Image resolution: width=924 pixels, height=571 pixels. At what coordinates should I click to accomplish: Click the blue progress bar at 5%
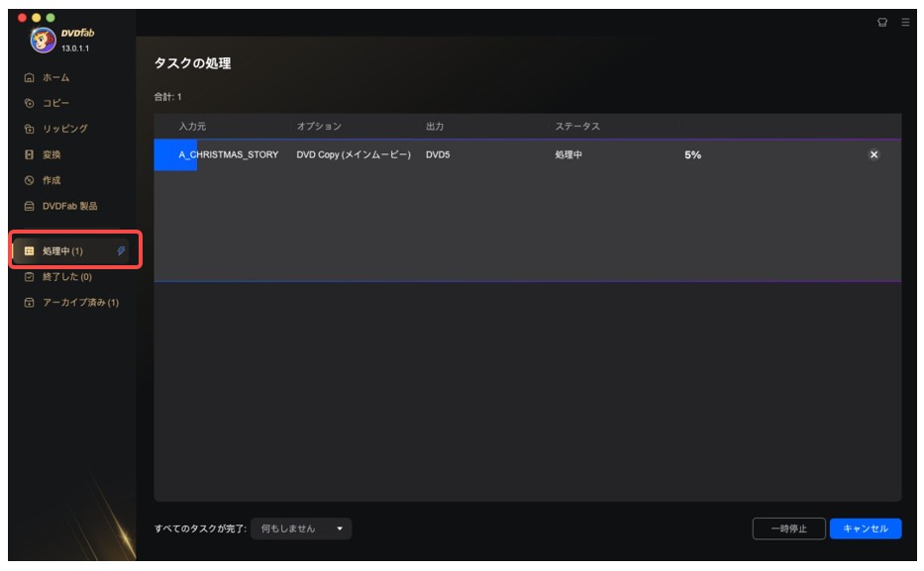[175, 154]
